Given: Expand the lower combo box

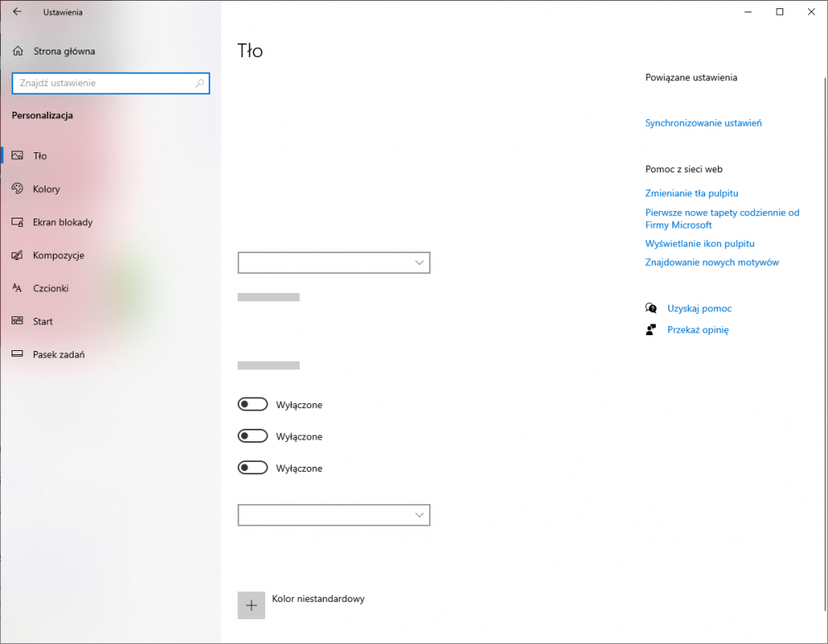Looking at the screenshot, I should point(334,515).
